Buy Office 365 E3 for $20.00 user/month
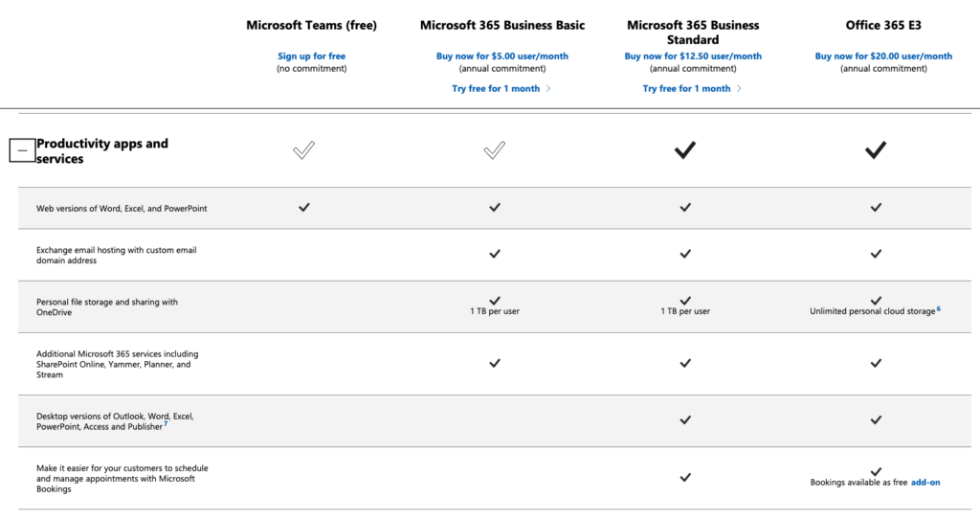 (x=883, y=56)
